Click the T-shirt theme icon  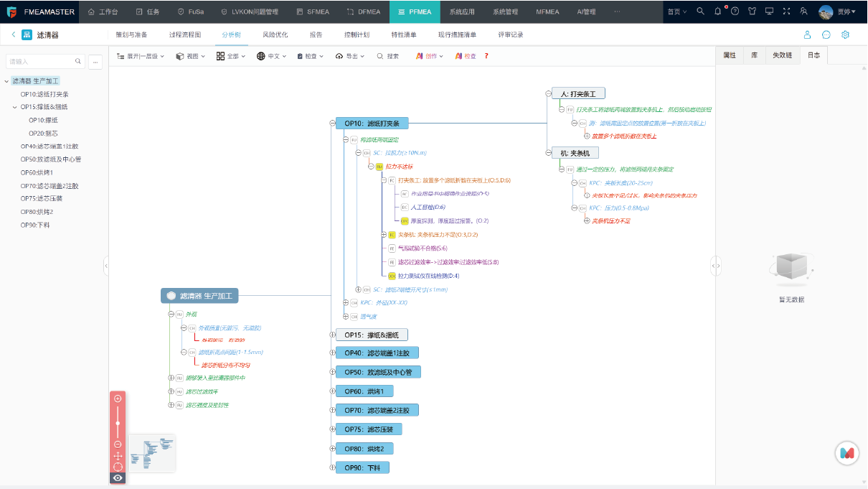coord(752,11)
